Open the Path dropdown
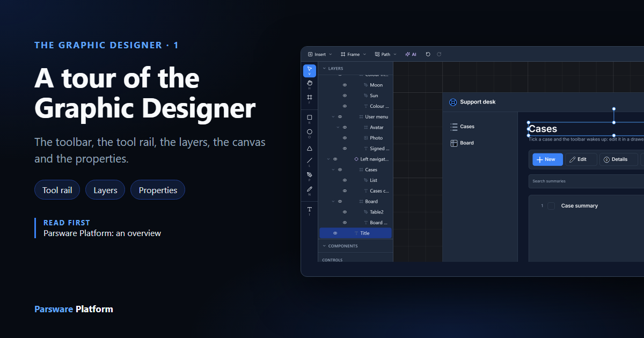Viewport: 644px width, 338px height. pyautogui.click(x=385, y=54)
